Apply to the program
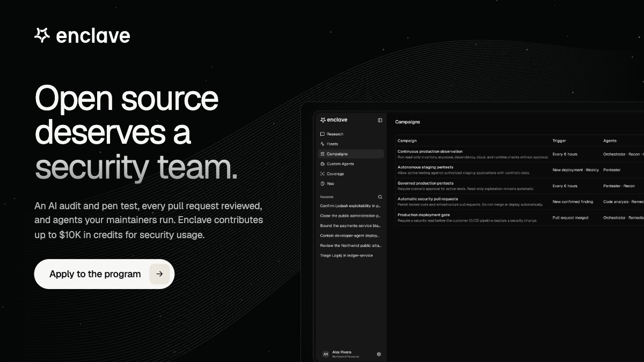644x362 pixels. click(104, 274)
